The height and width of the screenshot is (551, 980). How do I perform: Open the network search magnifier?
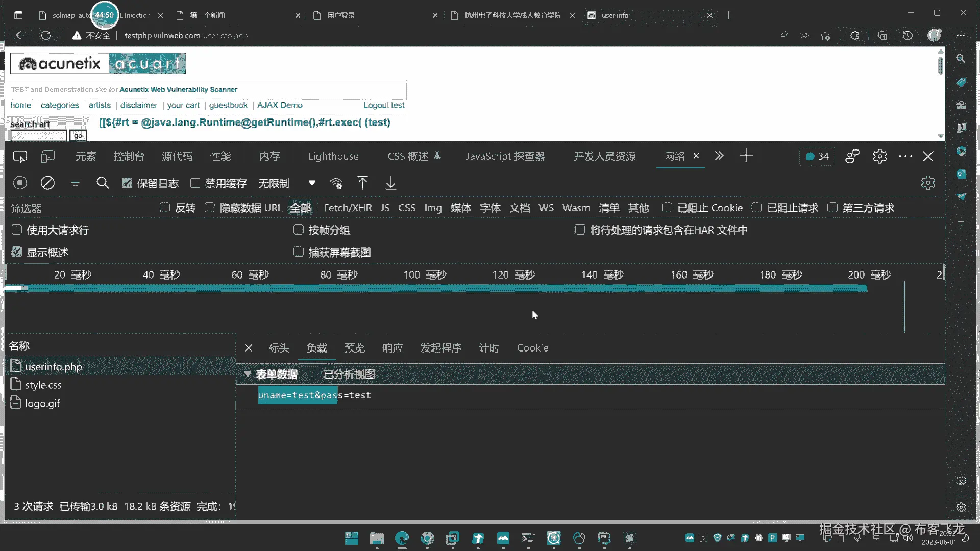click(x=102, y=183)
